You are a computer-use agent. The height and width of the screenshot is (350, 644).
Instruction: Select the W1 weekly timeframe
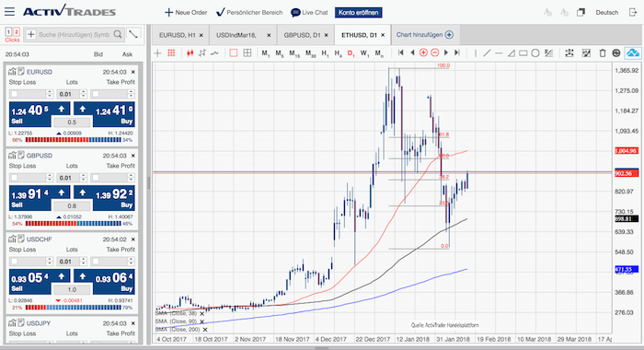pos(364,53)
